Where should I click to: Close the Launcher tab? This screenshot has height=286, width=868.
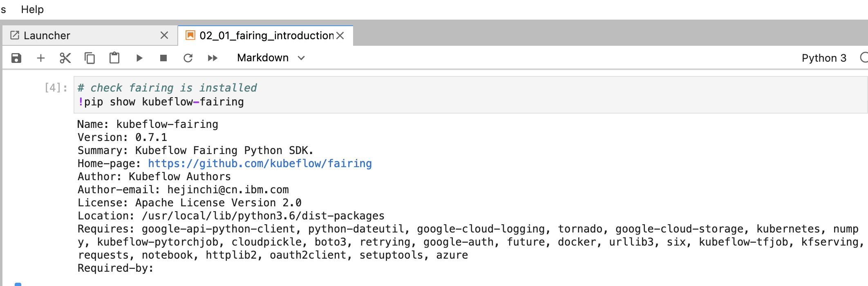pyautogui.click(x=164, y=36)
